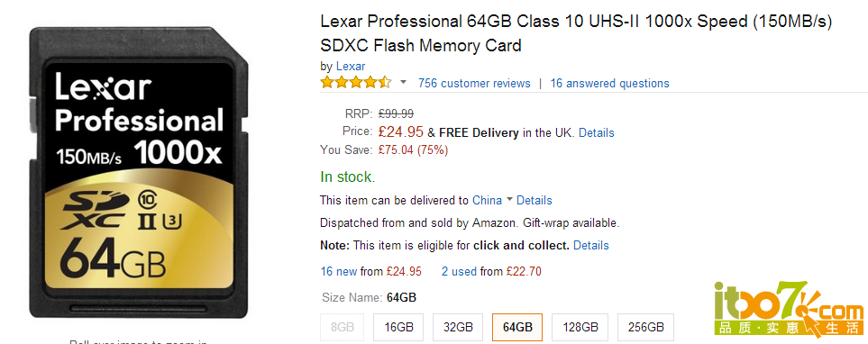Select the 8GB size option
This screenshot has height=344, width=868.
click(343, 327)
